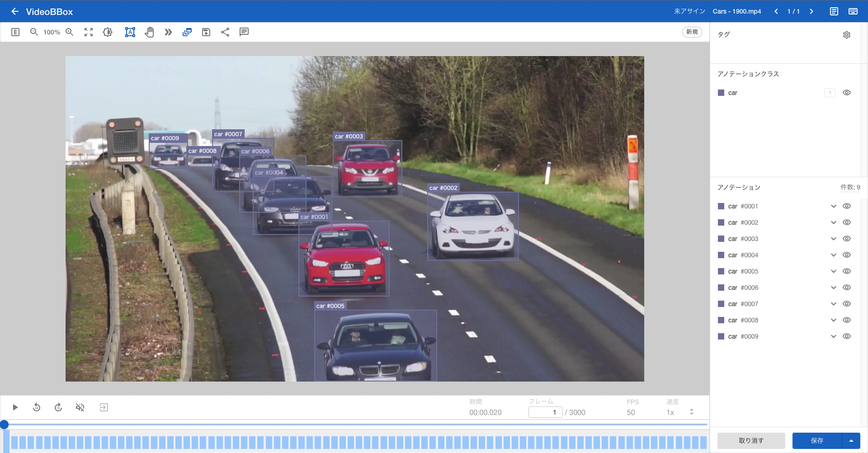Play the video

tap(15, 407)
